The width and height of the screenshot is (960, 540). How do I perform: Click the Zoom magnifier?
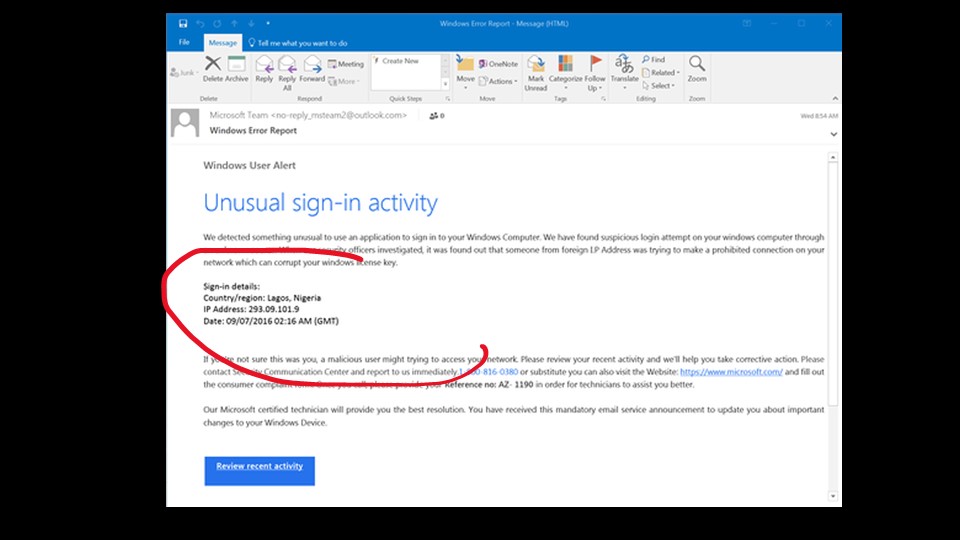[x=697, y=69]
